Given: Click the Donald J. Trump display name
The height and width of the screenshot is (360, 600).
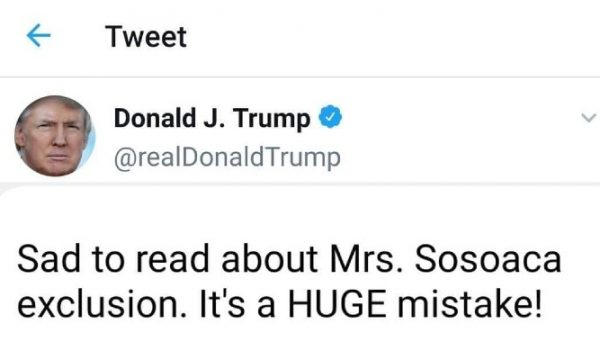Looking at the screenshot, I should click(x=212, y=118).
